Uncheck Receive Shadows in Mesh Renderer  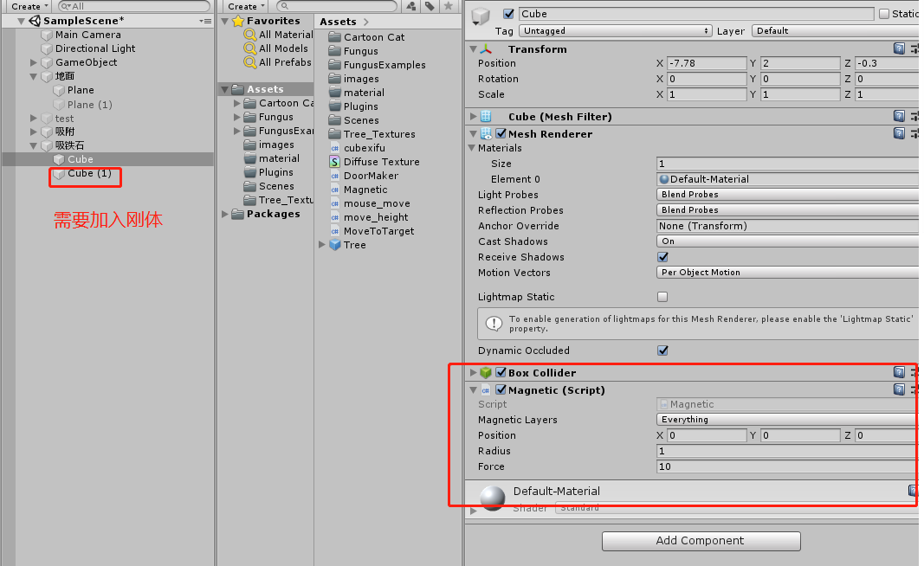pos(662,257)
